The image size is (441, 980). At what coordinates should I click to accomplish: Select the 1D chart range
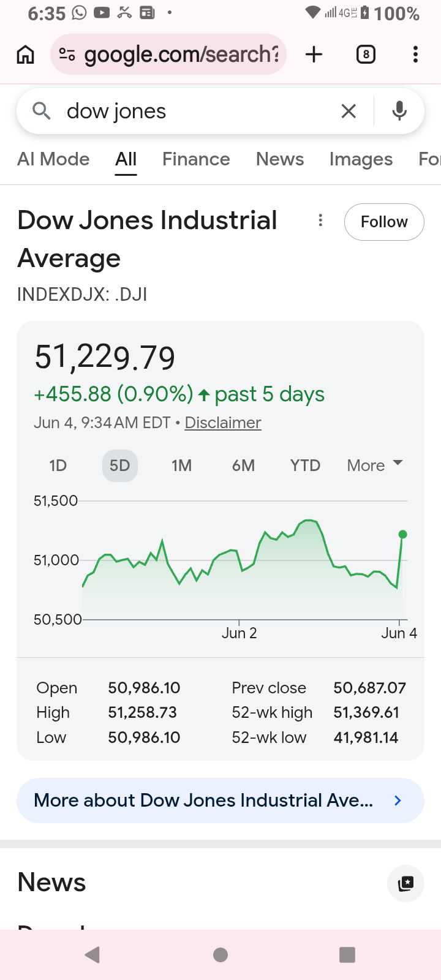tap(58, 466)
